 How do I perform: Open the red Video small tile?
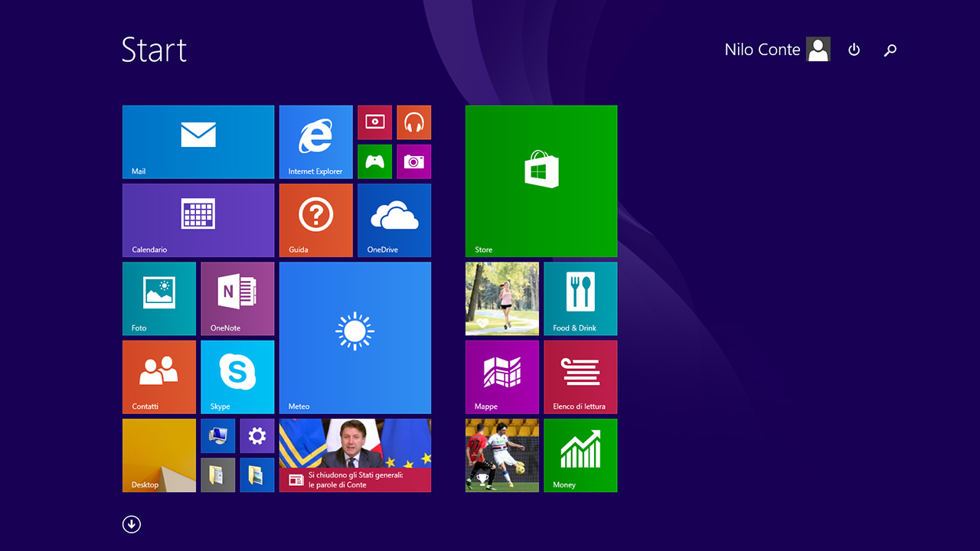pos(374,122)
